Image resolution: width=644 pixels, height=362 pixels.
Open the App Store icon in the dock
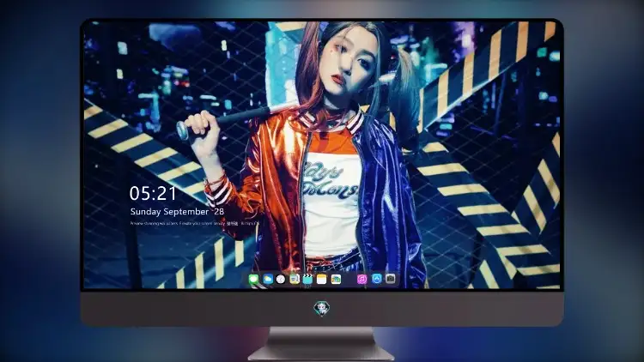377,279
